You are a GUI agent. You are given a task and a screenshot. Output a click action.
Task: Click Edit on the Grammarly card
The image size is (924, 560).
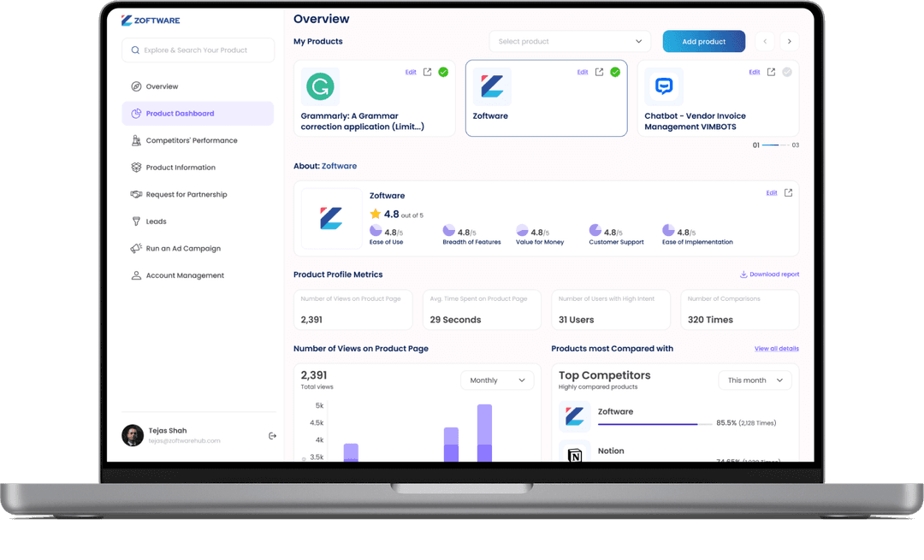[x=411, y=73]
